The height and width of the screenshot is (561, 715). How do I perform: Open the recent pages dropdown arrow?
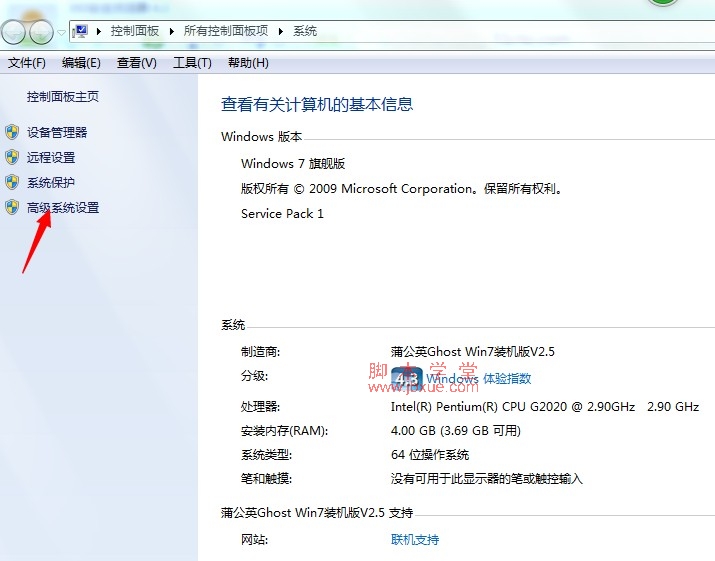tap(61, 33)
